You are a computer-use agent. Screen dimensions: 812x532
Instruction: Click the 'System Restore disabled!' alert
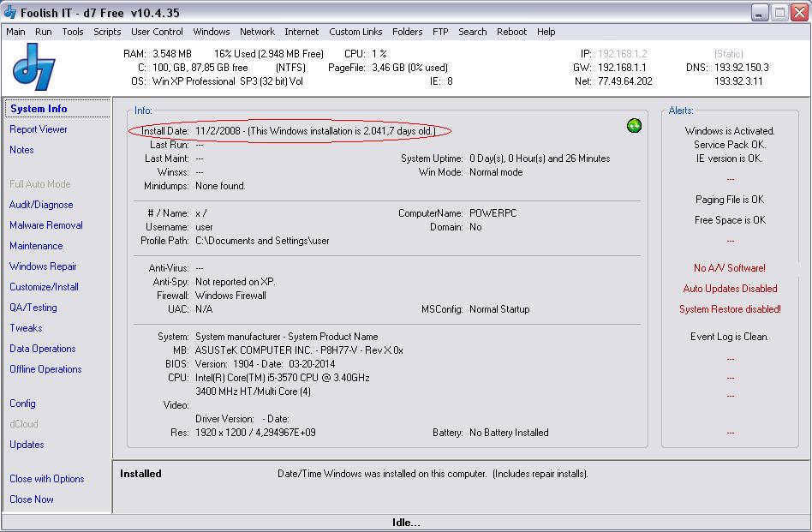pos(730,309)
